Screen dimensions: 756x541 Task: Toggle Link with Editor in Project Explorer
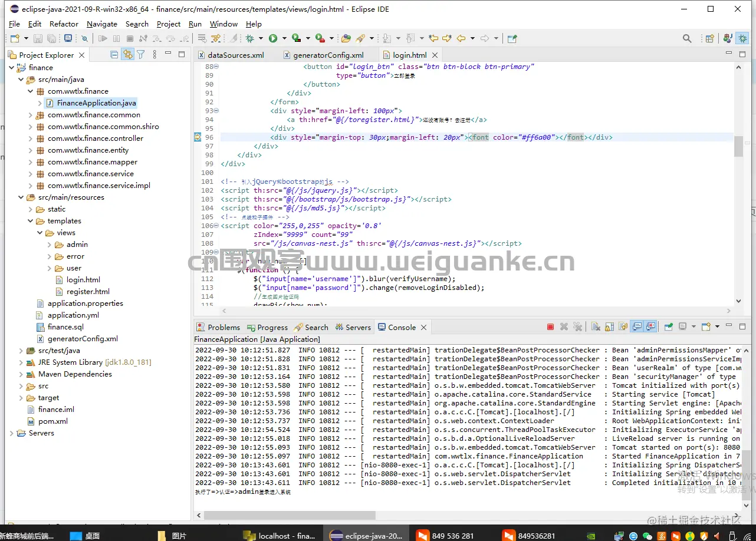pyautogui.click(x=127, y=54)
